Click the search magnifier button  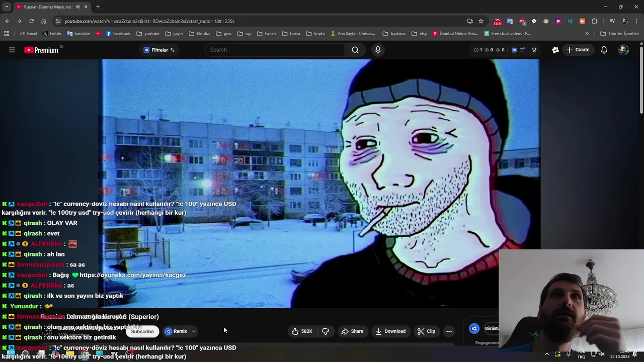(355, 50)
